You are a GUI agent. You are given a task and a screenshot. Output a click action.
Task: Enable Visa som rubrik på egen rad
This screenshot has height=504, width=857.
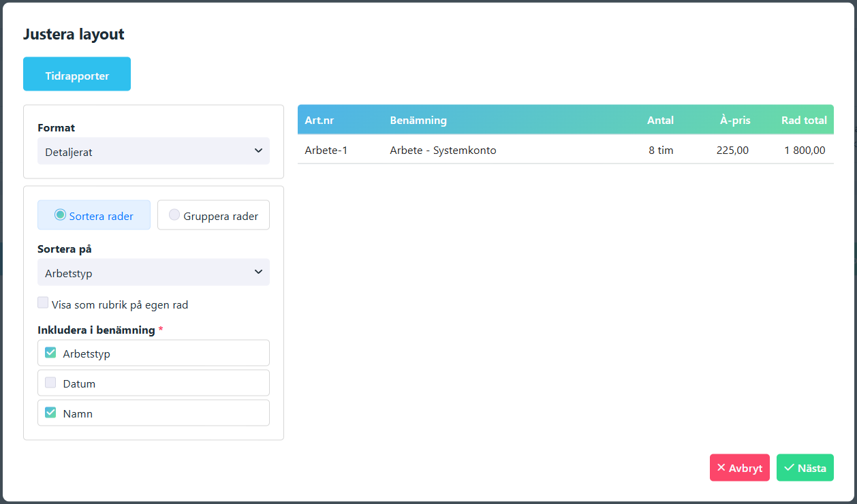pyautogui.click(x=43, y=303)
